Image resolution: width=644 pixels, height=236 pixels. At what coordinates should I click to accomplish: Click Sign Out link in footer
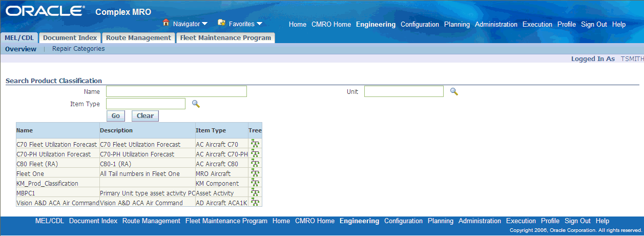tap(578, 221)
